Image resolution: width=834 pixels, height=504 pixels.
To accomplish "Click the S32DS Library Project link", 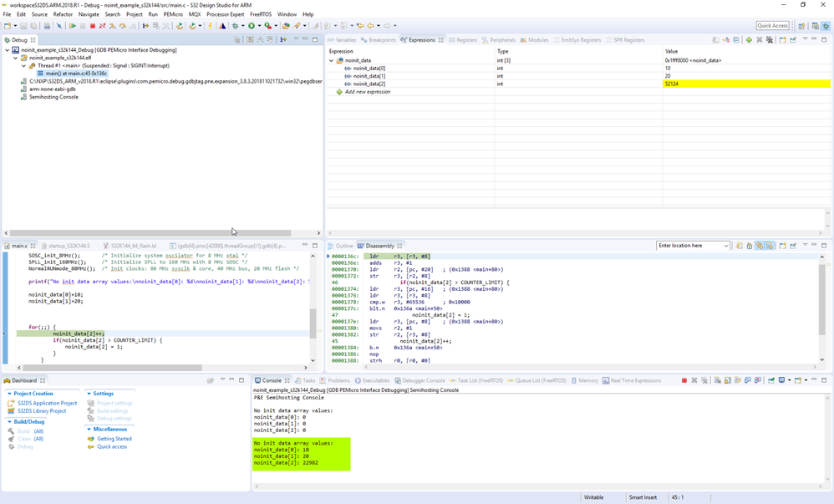I will pos(42,411).
